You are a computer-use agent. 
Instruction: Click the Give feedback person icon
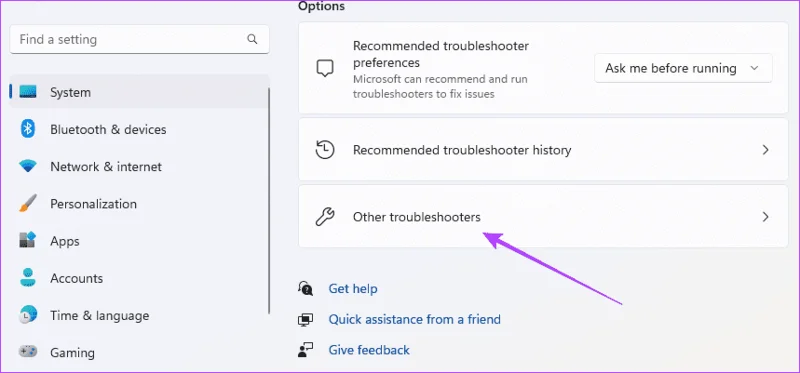305,350
